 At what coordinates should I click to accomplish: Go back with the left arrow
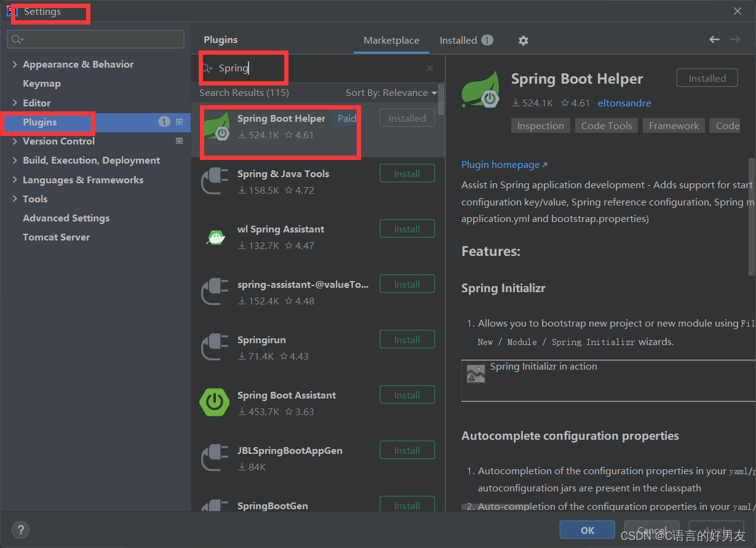[x=714, y=39]
